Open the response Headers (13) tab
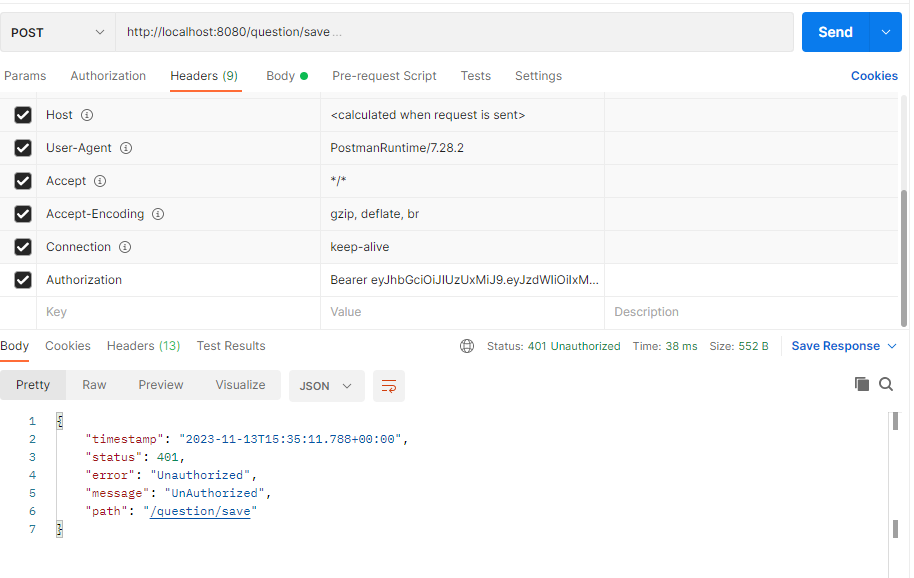 click(143, 345)
